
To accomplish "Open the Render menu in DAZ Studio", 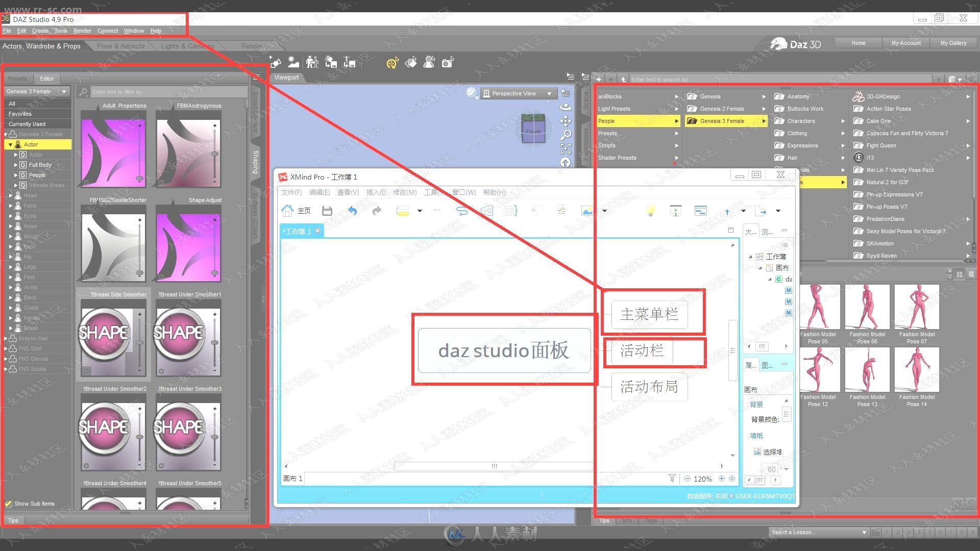I will pyautogui.click(x=82, y=31).
